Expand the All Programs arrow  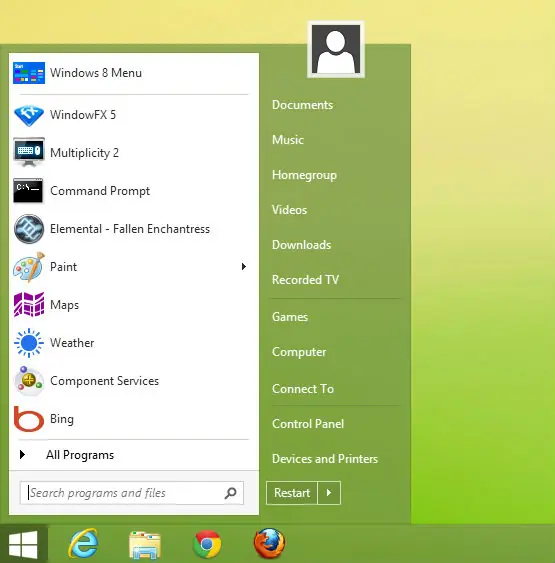(22, 455)
